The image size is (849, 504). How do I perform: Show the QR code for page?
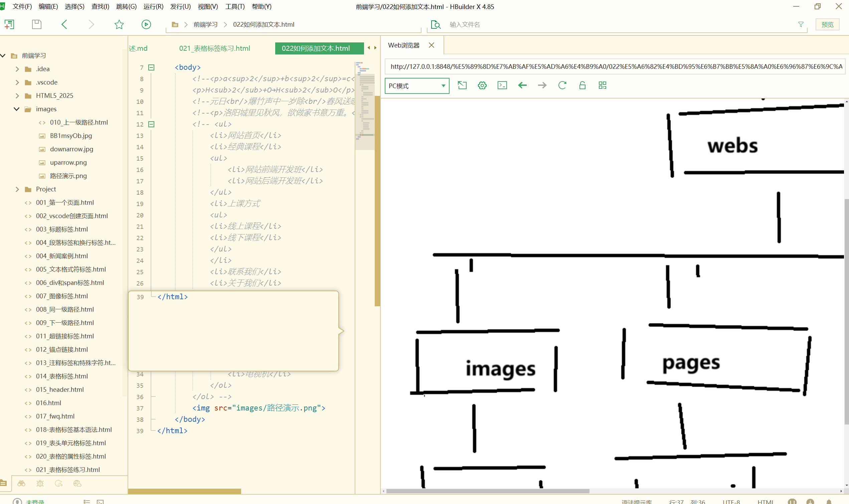coord(602,85)
